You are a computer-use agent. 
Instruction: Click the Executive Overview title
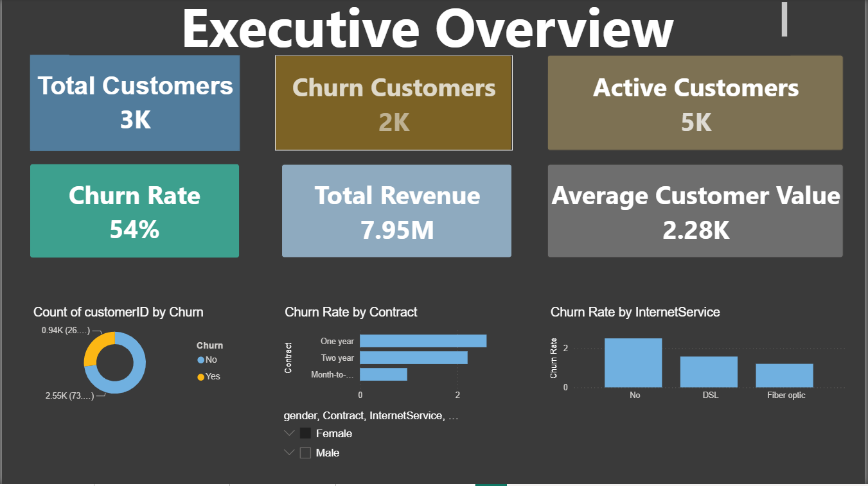point(428,28)
